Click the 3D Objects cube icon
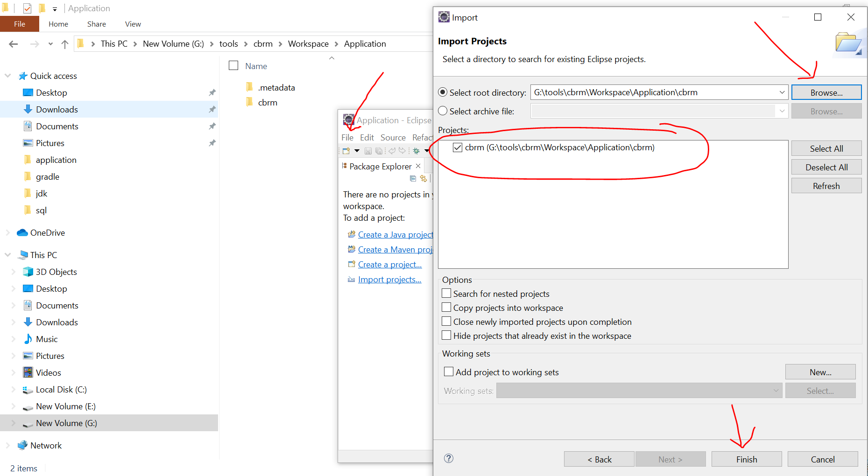The height and width of the screenshot is (476, 868). 28,272
